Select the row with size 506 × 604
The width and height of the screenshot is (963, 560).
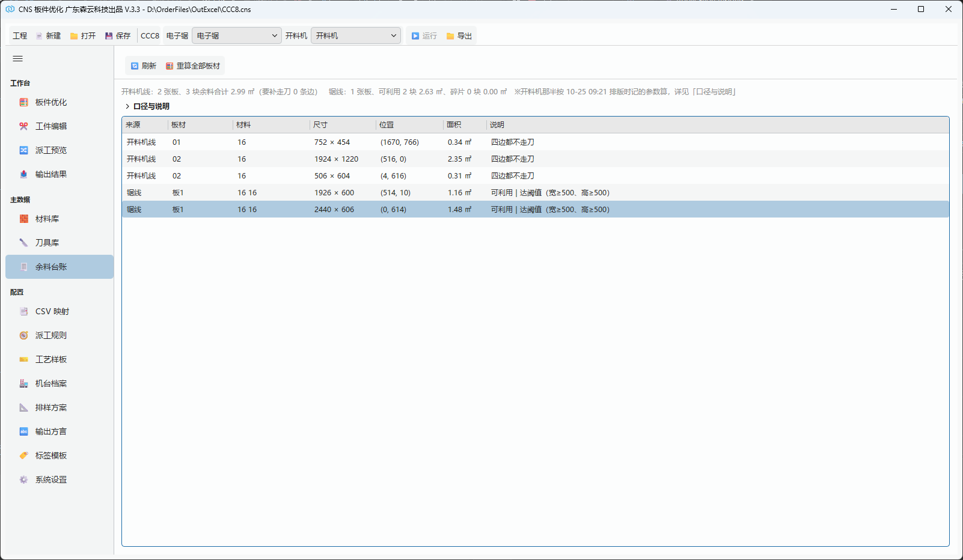coord(536,176)
